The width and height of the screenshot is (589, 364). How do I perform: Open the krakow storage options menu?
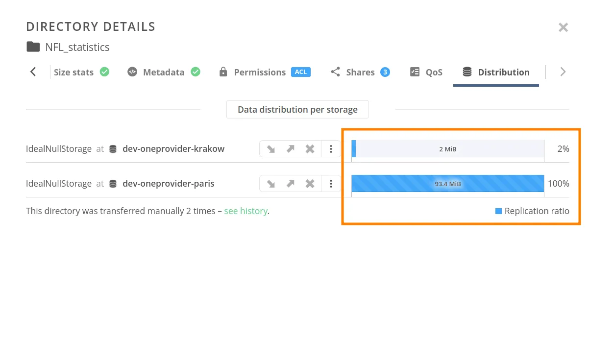(331, 148)
